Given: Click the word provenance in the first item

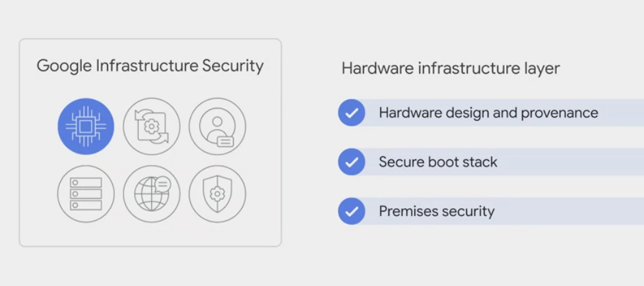Looking at the screenshot, I should [560, 113].
